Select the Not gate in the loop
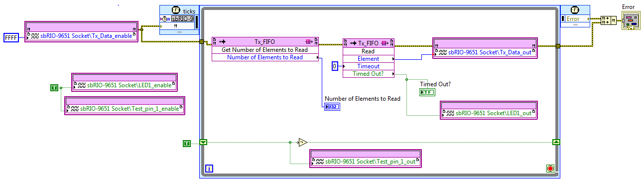The image size is (644, 183). (303, 143)
